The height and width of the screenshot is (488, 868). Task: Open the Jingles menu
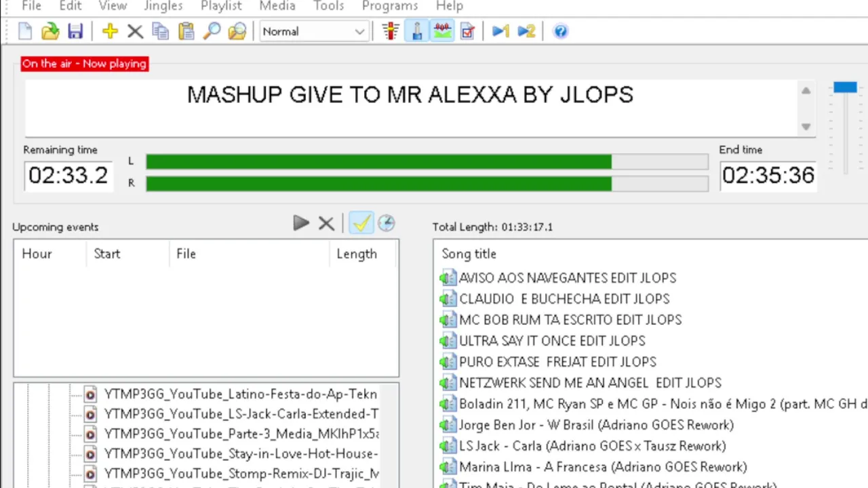[x=163, y=6]
